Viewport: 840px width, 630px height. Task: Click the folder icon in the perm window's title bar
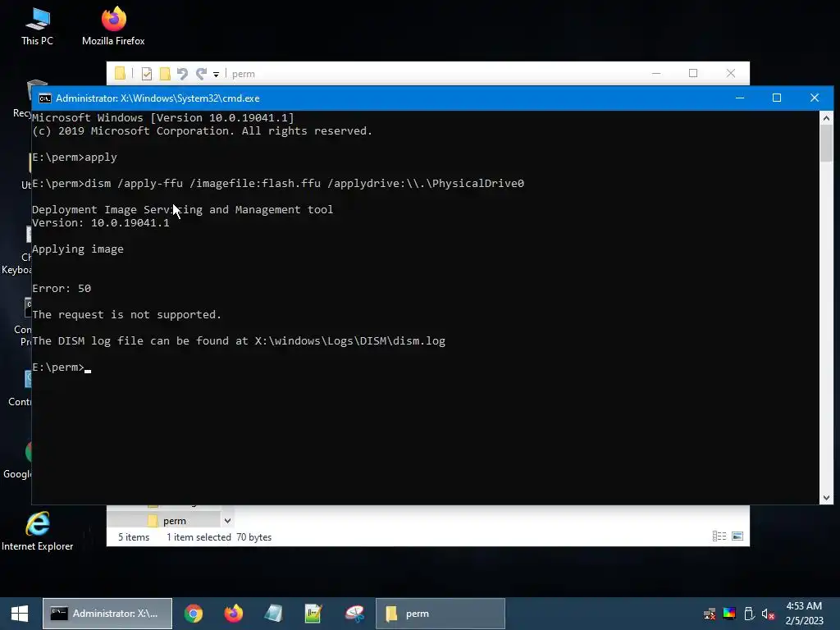point(120,74)
